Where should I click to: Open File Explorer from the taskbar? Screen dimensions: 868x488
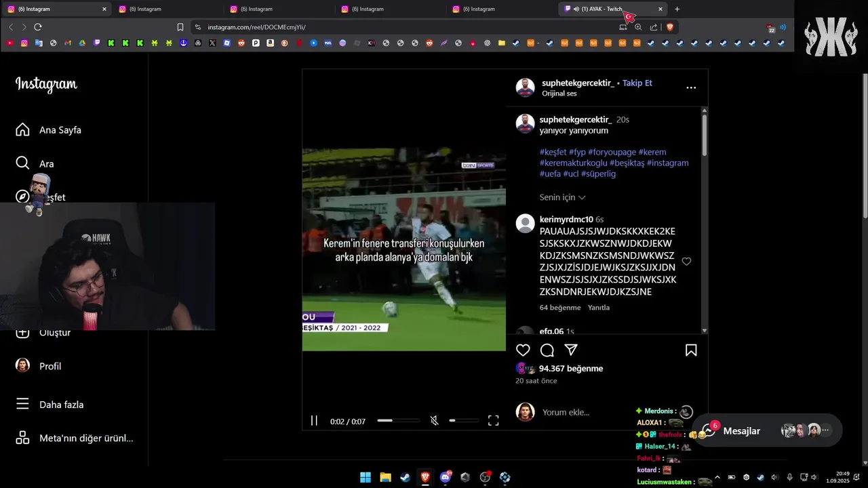385,477
